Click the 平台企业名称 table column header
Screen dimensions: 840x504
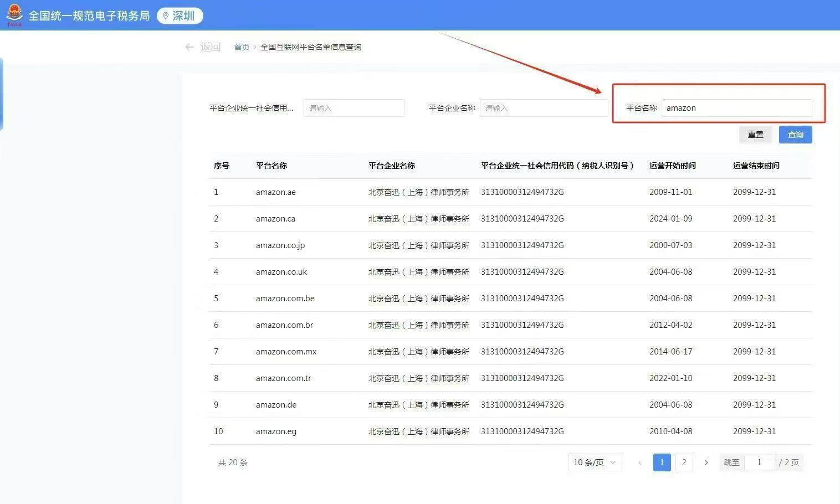pyautogui.click(x=392, y=166)
